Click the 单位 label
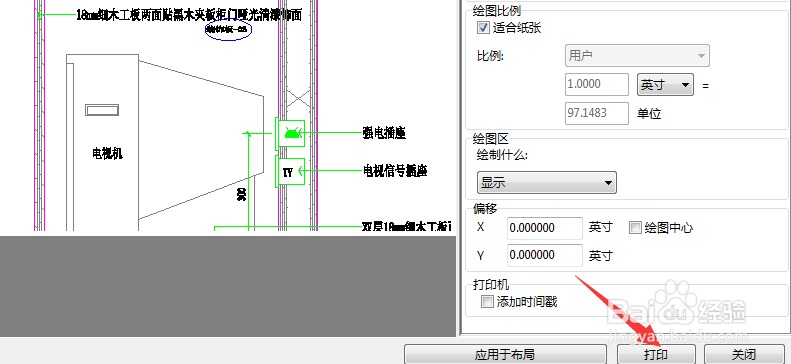Screen dimensions: 791x364 pos(649,114)
